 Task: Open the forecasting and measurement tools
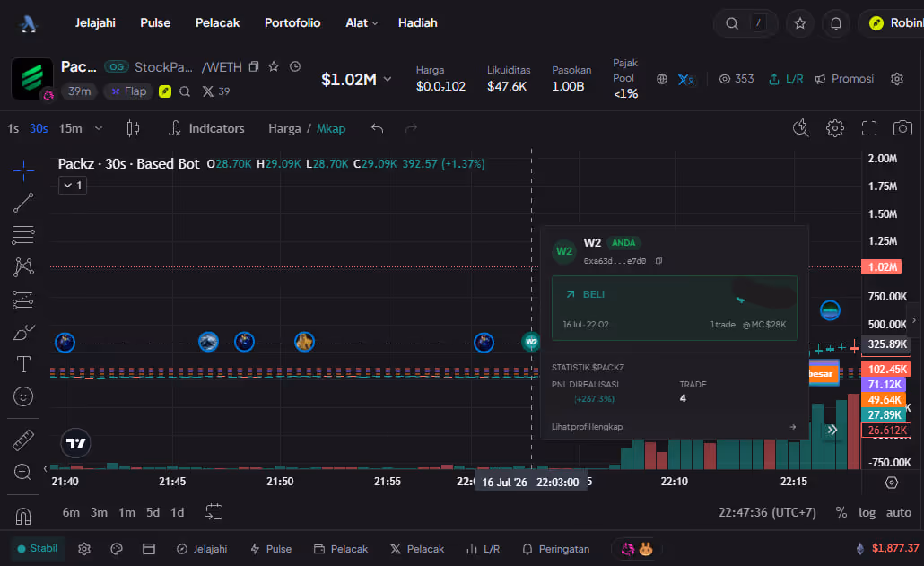click(23, 300)
